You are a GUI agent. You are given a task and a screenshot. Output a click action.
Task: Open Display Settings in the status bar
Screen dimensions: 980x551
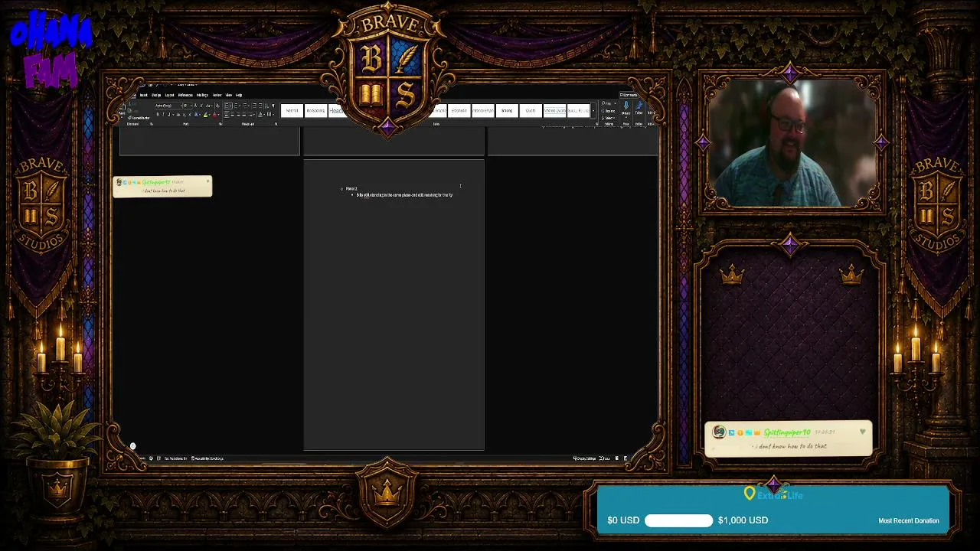coord(585,458)
